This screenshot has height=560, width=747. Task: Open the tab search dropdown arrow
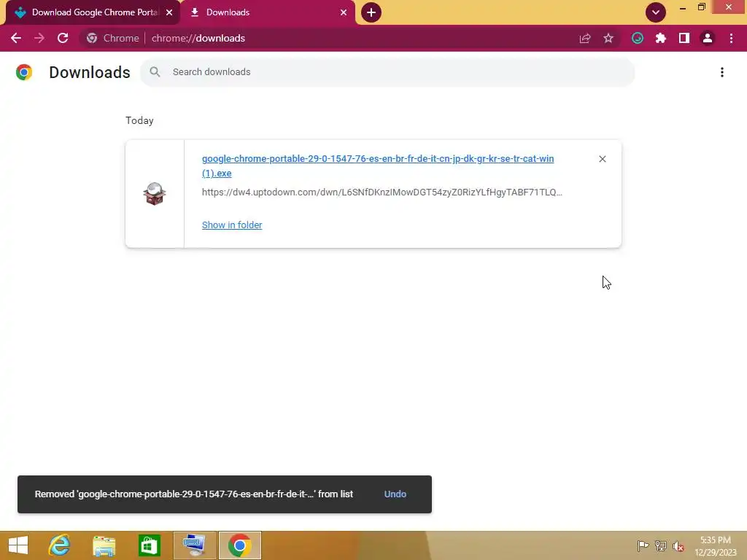point(656,12)
